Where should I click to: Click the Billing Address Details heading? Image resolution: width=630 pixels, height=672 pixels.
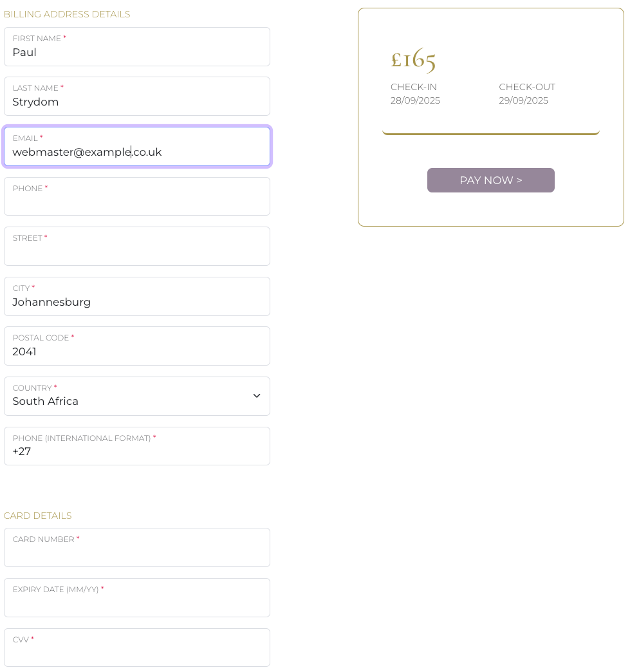[x=67, y=14]
